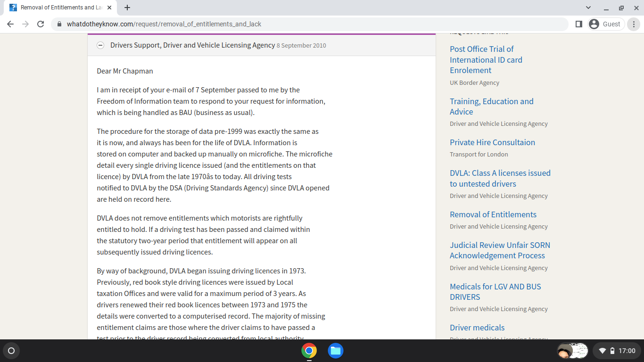The width and height of the screenshot is (644, 362).
Task: Open the Guest profile button
Action: click(606, 24)
